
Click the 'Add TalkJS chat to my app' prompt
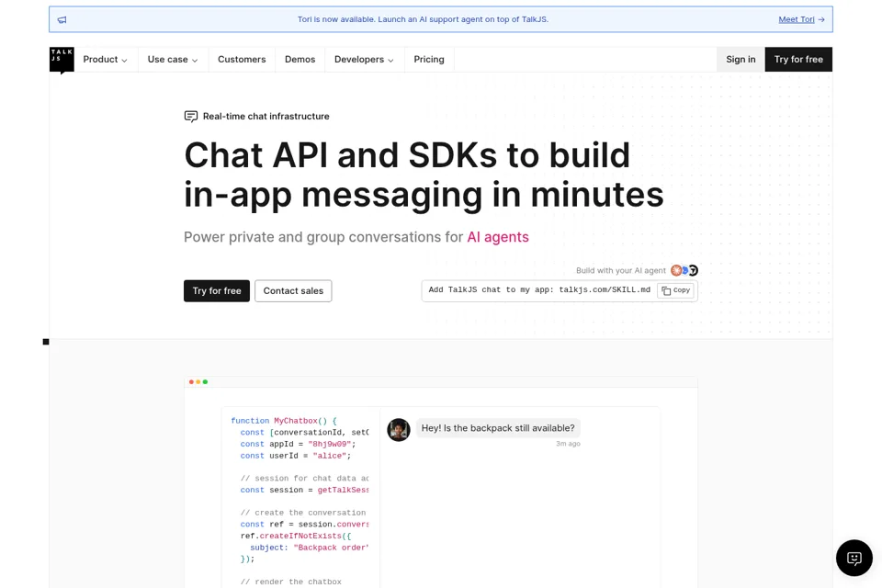tap(539, 289)
